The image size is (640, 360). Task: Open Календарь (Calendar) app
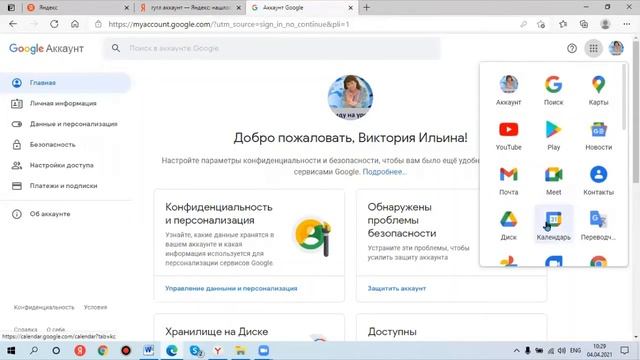coord(553,224)
